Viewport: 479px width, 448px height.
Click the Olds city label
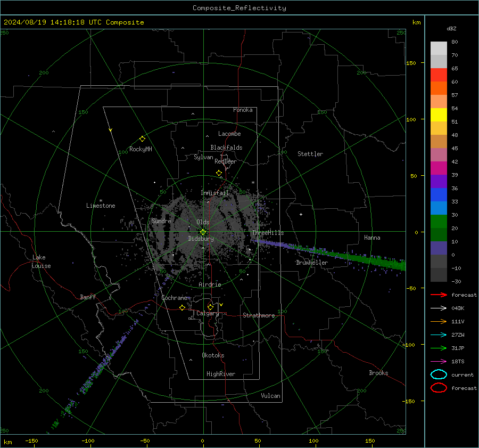coord(203,222)
